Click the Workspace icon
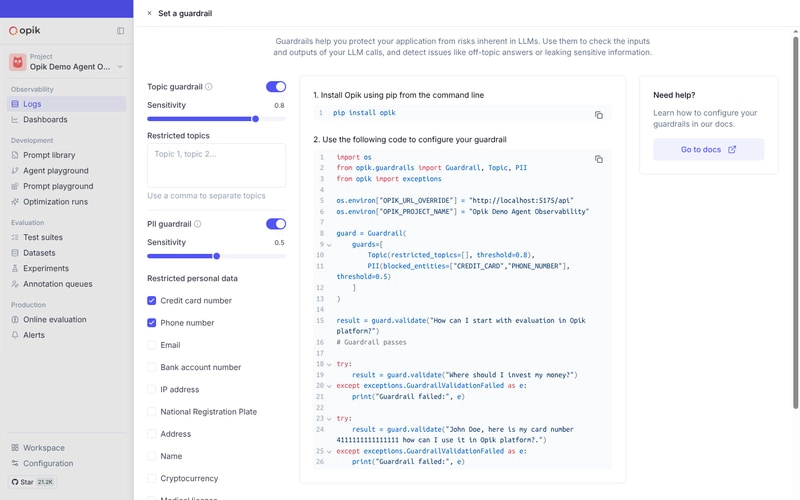The height and width of the screenshot is (500, 800). 15,447
